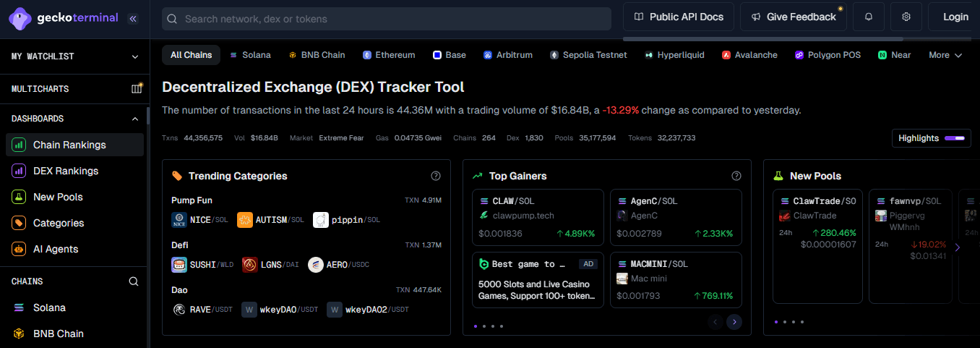This screenshot has height=348, width=980.
Task: Click pippin token logo
Action: click(321, 220)
